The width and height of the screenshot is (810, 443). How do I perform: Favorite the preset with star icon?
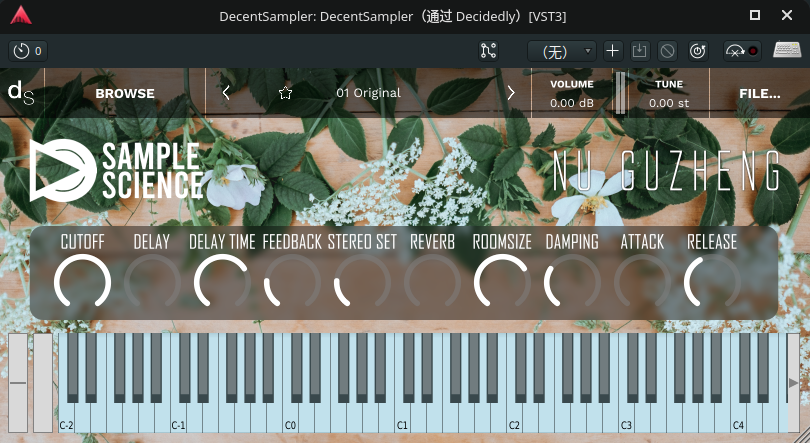tap(285, 93)
